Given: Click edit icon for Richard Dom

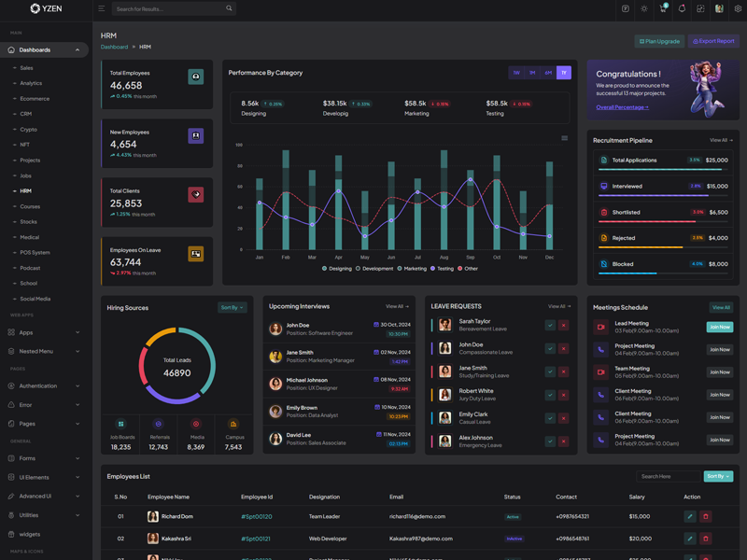Looking at the screenshot, I should tap(690, 516).
